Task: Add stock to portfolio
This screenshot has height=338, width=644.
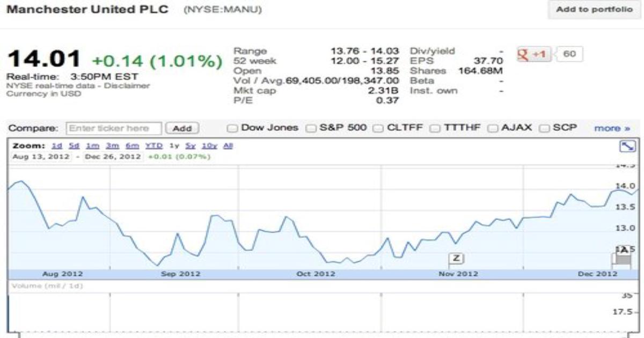Action: click(x=594, y=10)
